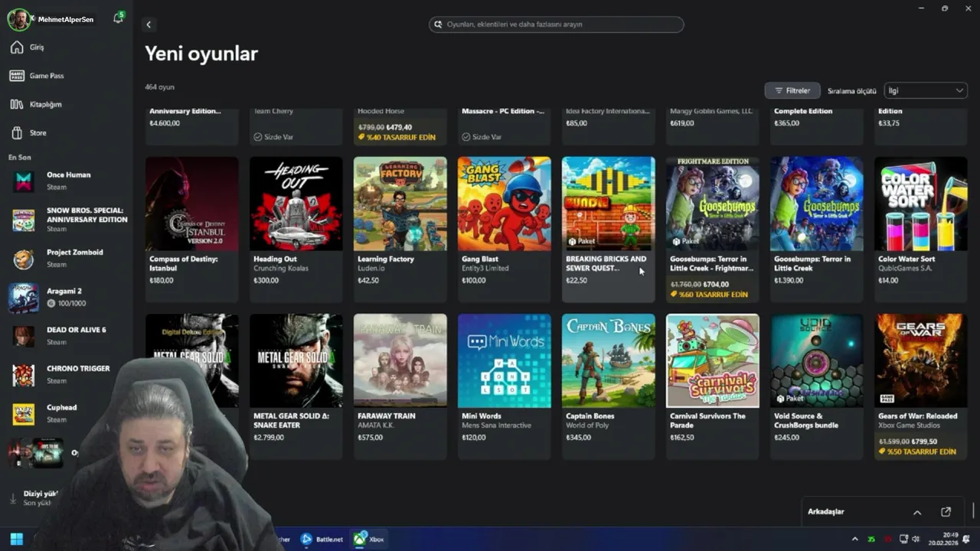Open Aragami 2 recent entry
Viewport: 980px width, 551px height.
click(67, 297)
